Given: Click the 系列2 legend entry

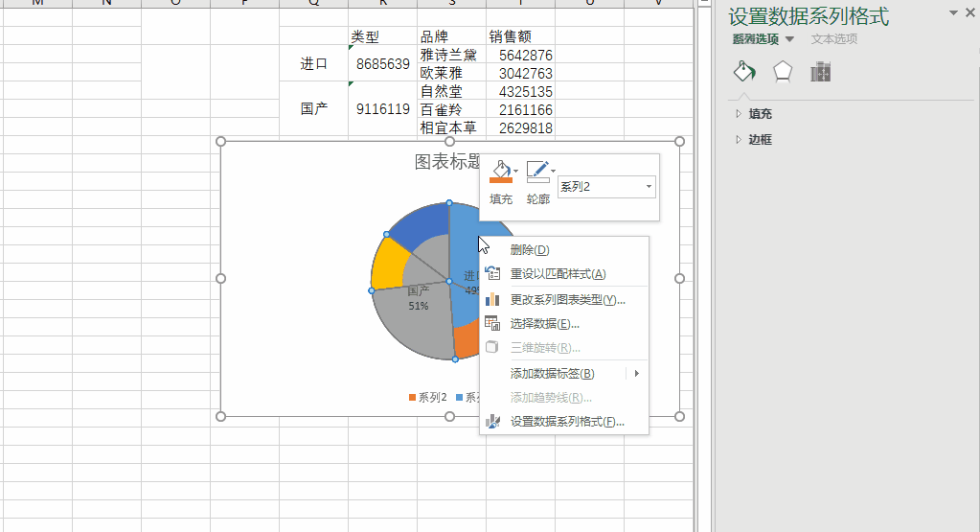Looking at the screenshot, I should (x=428, y=397).
